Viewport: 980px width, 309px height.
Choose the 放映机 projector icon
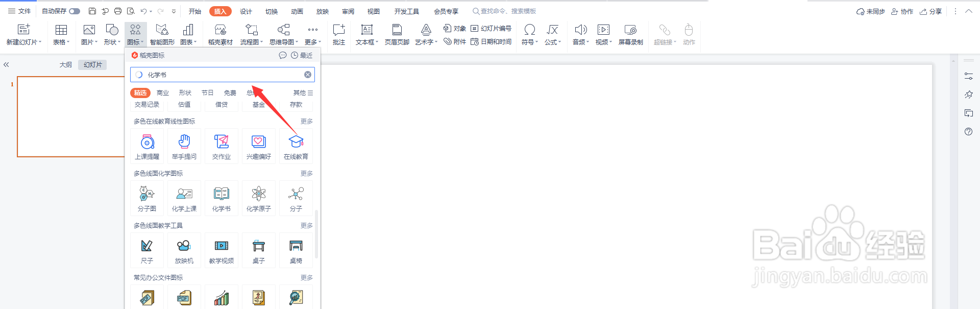pyautogui.click(x=184, y=250)
